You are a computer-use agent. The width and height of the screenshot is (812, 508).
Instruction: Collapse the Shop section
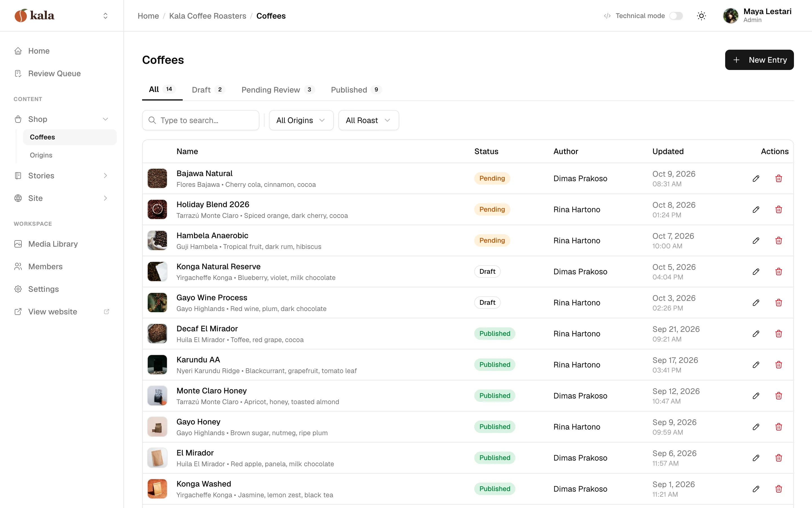(62, 119)
